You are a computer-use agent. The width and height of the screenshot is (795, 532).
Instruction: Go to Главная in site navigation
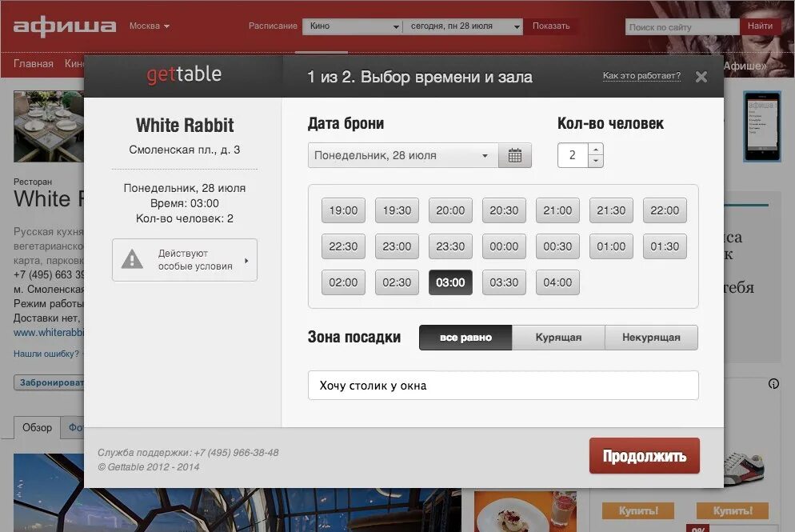tap(34, 64)
